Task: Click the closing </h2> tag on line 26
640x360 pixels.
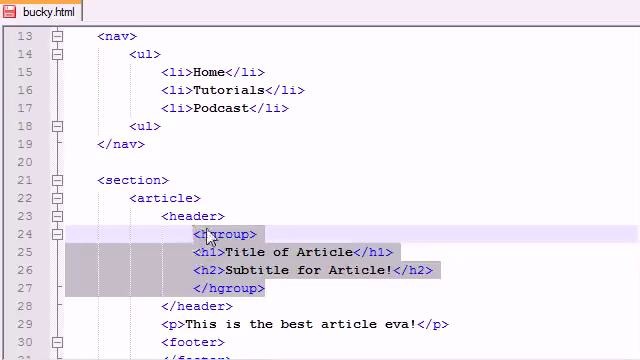Action: (x=413, y=270)
